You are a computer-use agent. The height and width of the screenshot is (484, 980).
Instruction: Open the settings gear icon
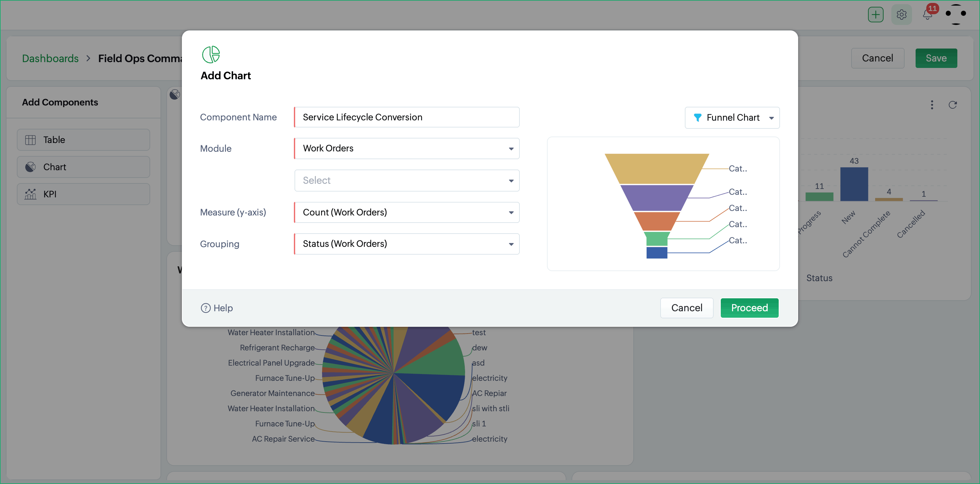click(901, 15)
